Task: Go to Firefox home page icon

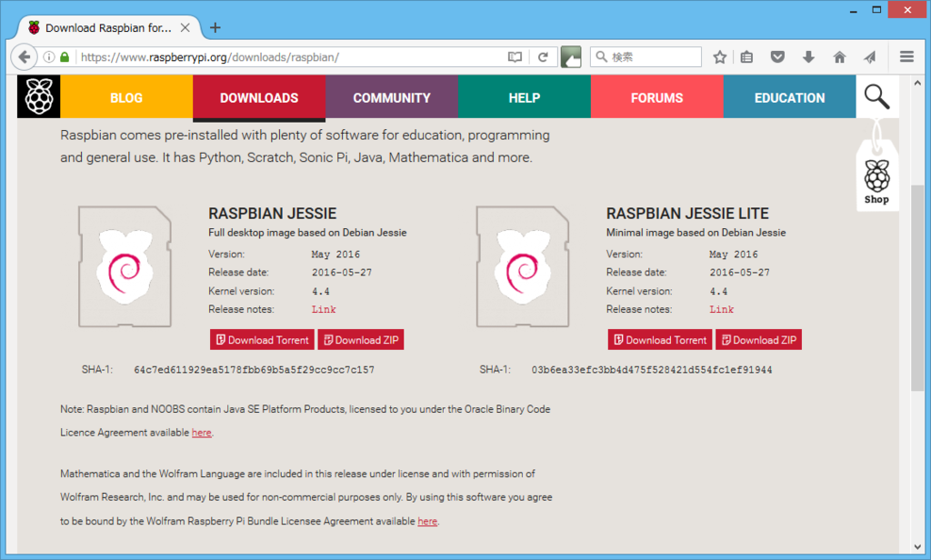Action: point(839,57)
